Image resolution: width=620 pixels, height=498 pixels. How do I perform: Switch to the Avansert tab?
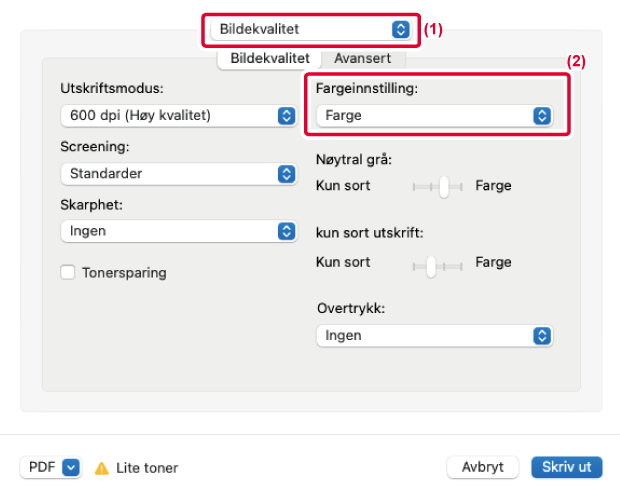[x=363, y=59]
